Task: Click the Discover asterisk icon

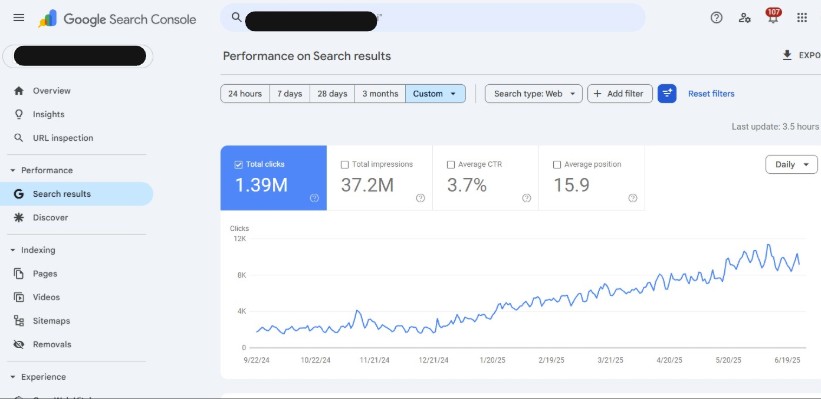Action: tap(19, 217)
